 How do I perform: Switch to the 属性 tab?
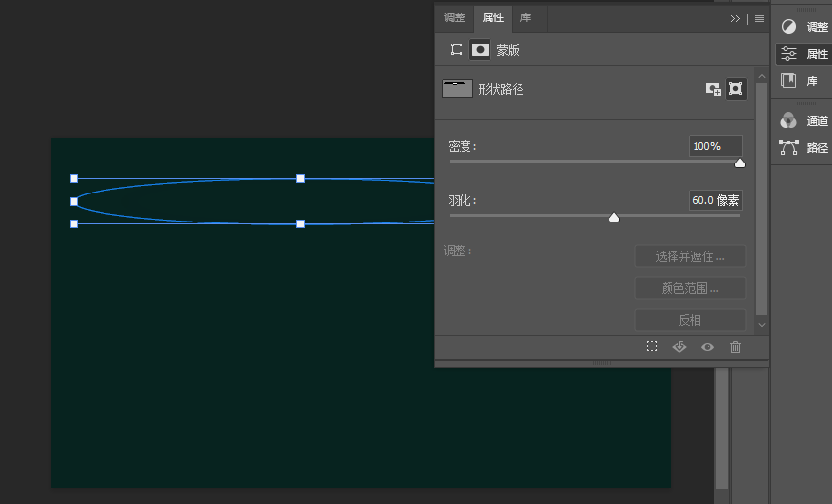coord(492,18)
